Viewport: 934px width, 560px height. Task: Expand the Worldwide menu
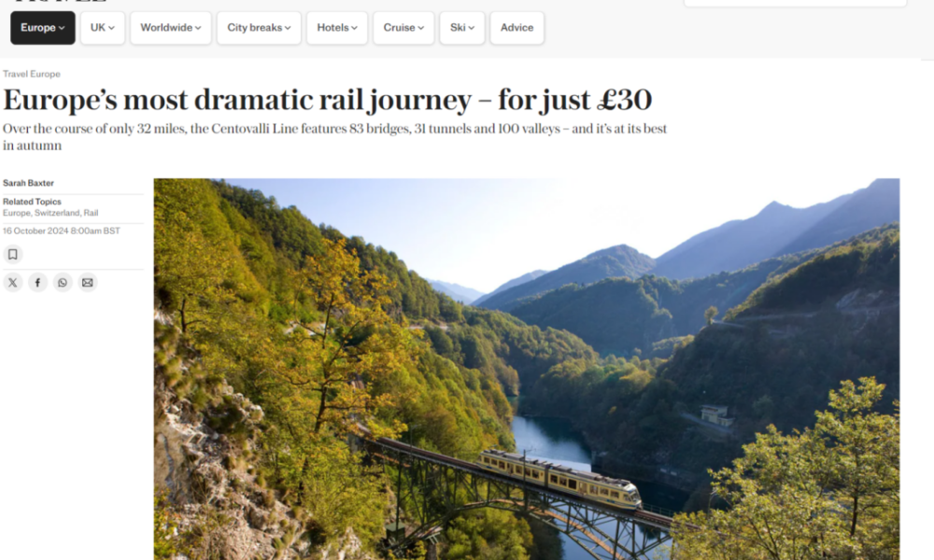(171, 28)
